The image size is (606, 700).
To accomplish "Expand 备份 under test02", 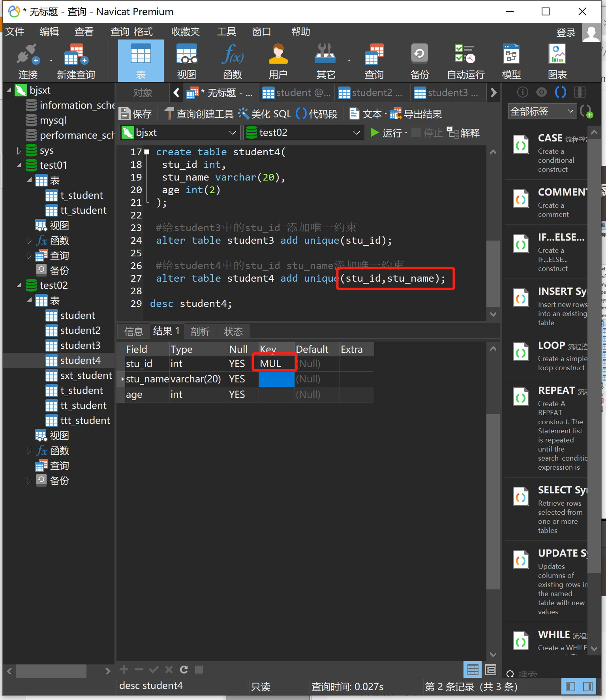I will tap(29, 481).
